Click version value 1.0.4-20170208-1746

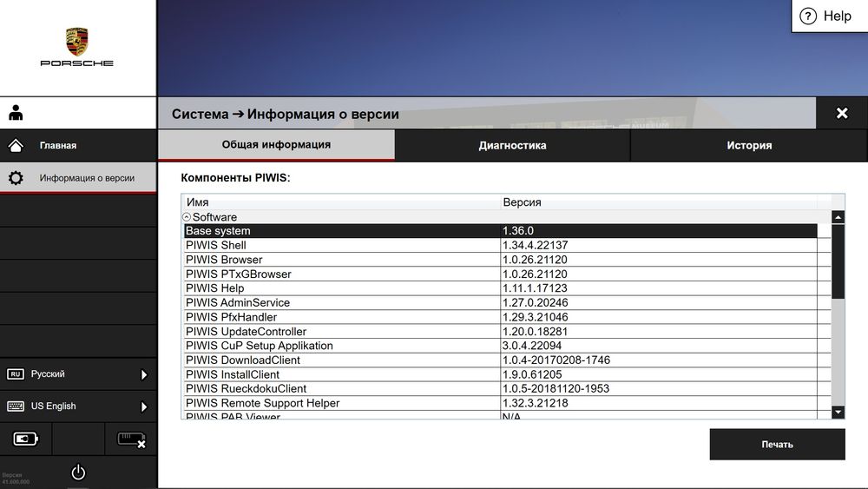point(556,360)
